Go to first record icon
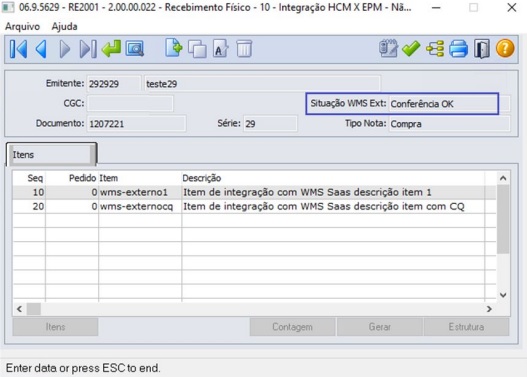The width and height of the screenshot is (527, 377). (18, 49)
